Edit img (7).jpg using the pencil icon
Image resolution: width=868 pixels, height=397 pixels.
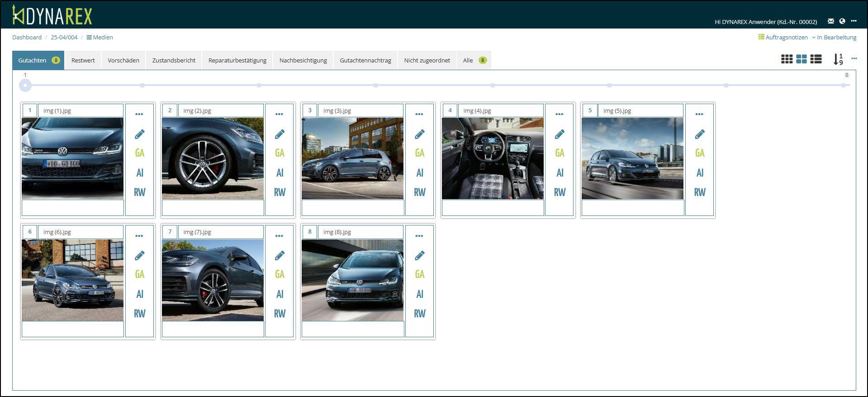point(280,256)
